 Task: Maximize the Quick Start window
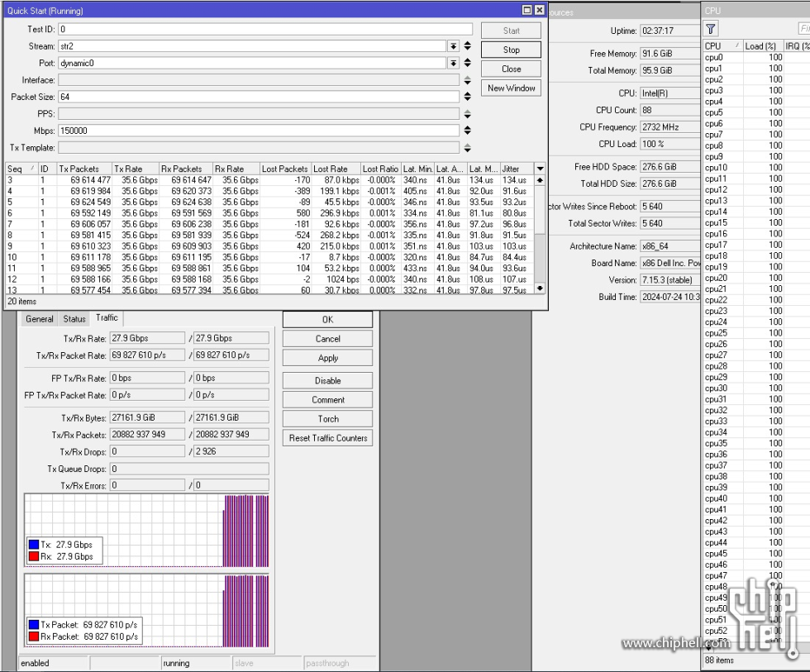pyautogui.click(x=527, y=10)
